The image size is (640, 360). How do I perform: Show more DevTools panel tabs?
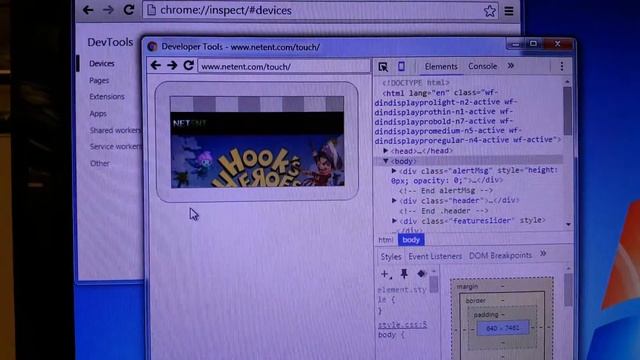click(511, 66)
